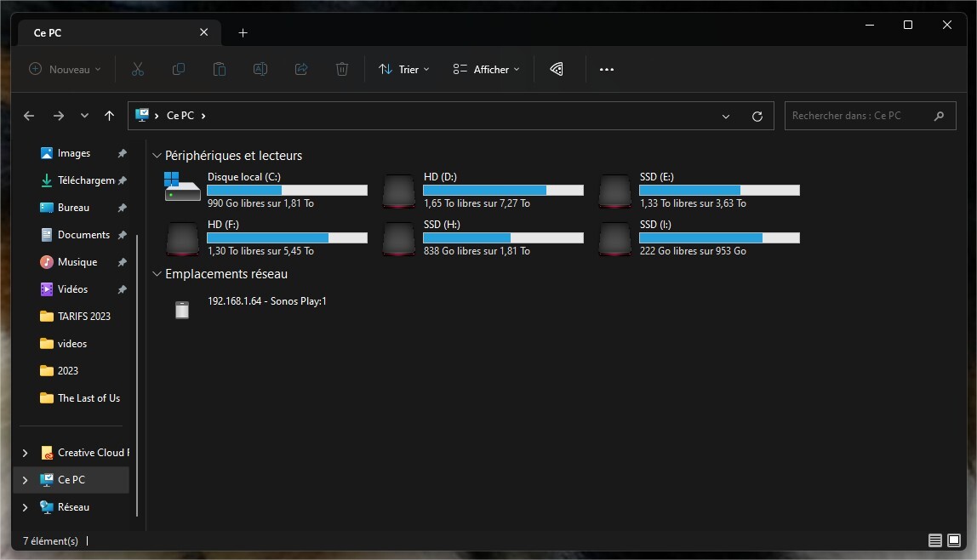977x560 pixels.
Task: Click the Share icon in toolbar
Action: click(301, 69)
